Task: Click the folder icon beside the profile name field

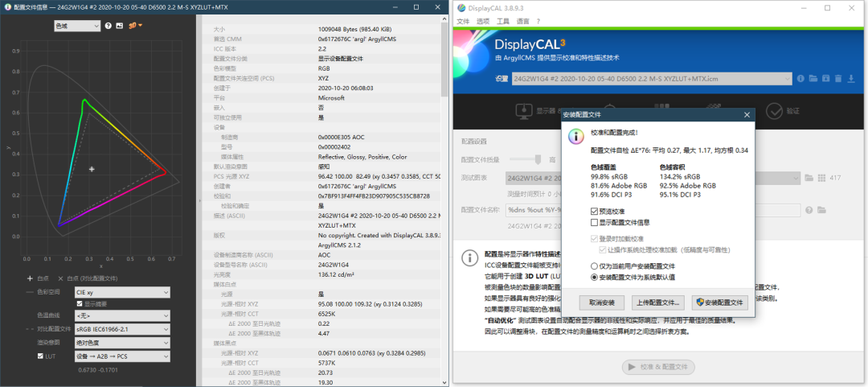Action: [821, 210]
